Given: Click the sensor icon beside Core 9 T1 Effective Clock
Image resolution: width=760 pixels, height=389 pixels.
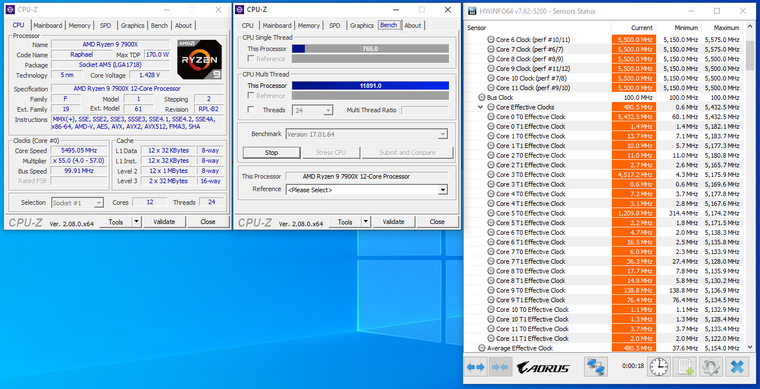Looking at the screenshot, I should point(491,300).
